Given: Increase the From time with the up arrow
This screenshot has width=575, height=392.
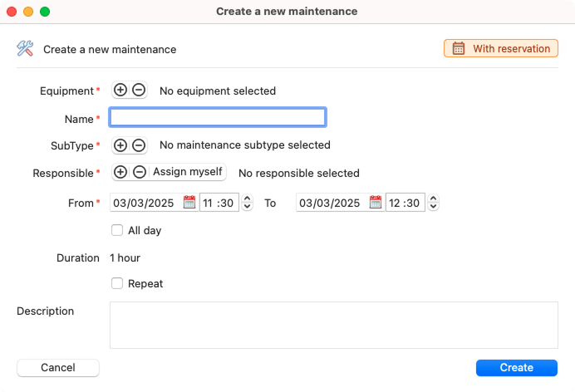Looking at the screenshot, I should pos(248,198).
